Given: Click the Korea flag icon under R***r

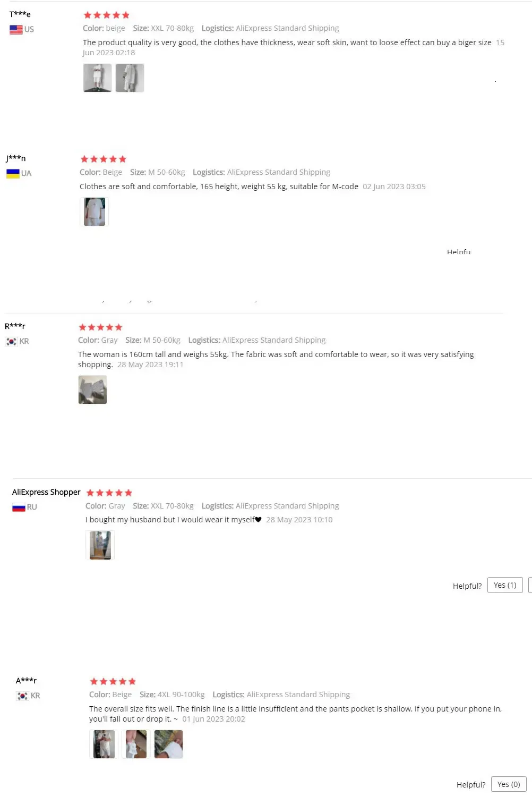Looking at the screenshot, I should tap(11, 342).
